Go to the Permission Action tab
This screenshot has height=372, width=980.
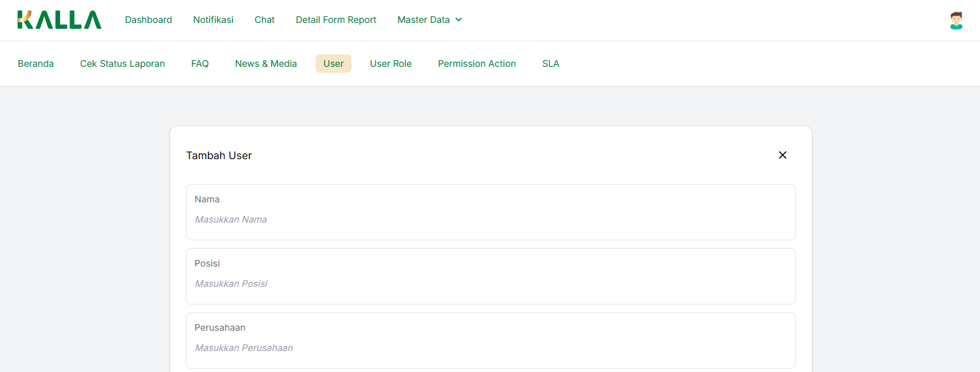point(477,64)
